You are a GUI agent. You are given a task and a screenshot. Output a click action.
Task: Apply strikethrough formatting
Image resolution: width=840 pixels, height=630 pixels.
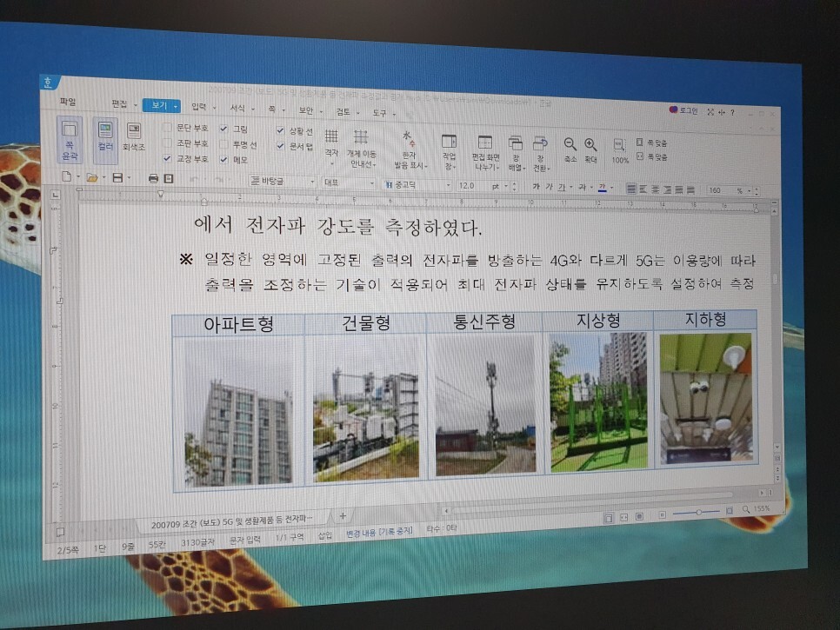pyautogui.click(x=583, y=187)
